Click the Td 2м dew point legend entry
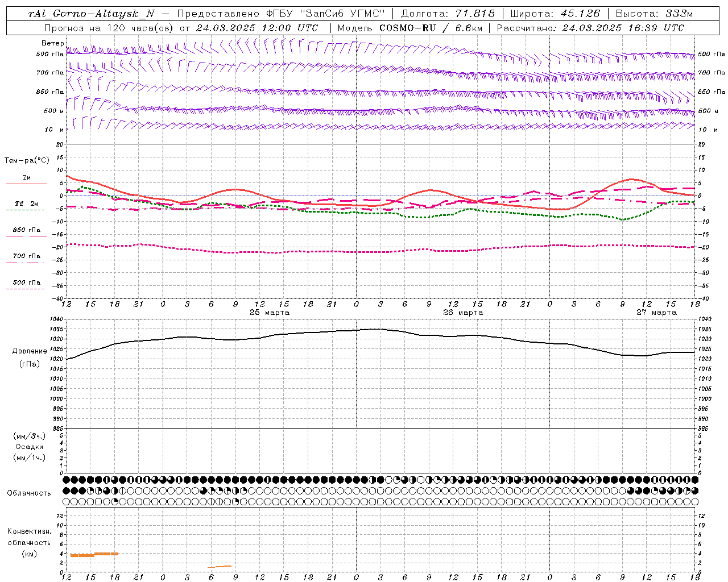Viewport: 728px width, 582px height. pos(27,203)
